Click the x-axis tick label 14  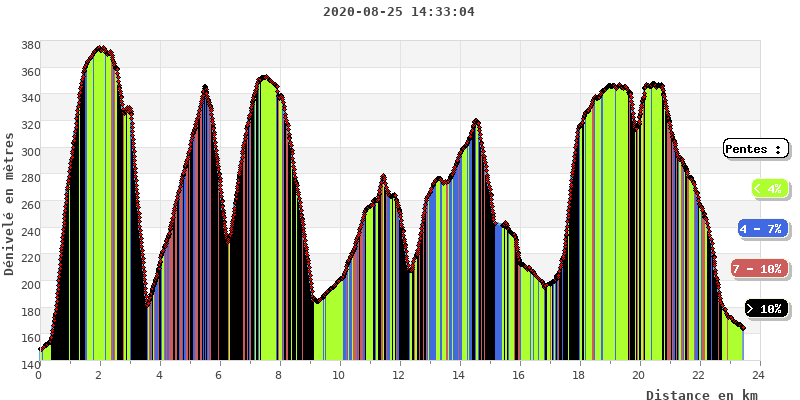click(459, 376)
